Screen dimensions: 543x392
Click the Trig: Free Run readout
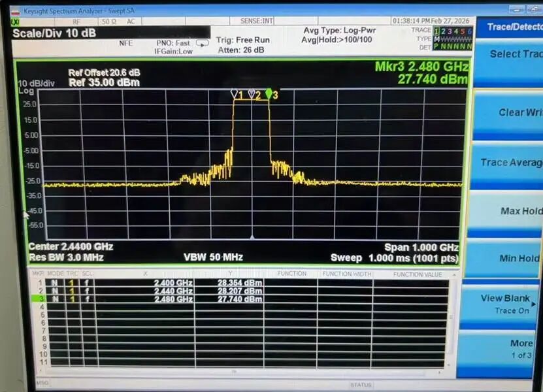tap(243, 40)
